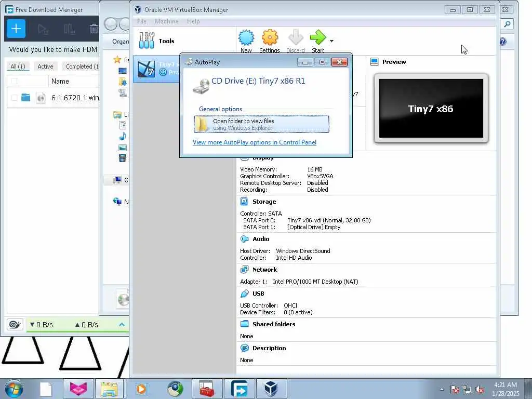Image resolution: width=532 pixels, height=399 pixels.
Task: Open VirtualBox Settings gear icon
Action: coord(270,37)
